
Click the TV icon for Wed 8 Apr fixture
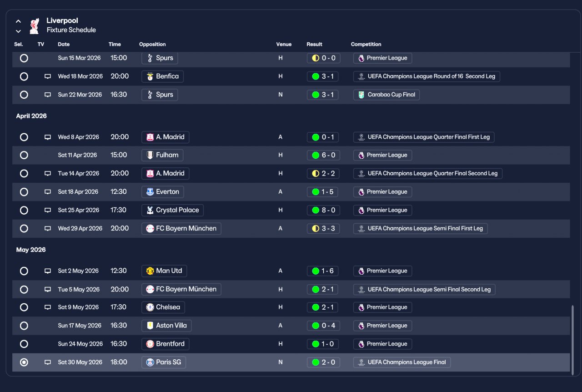48,137
